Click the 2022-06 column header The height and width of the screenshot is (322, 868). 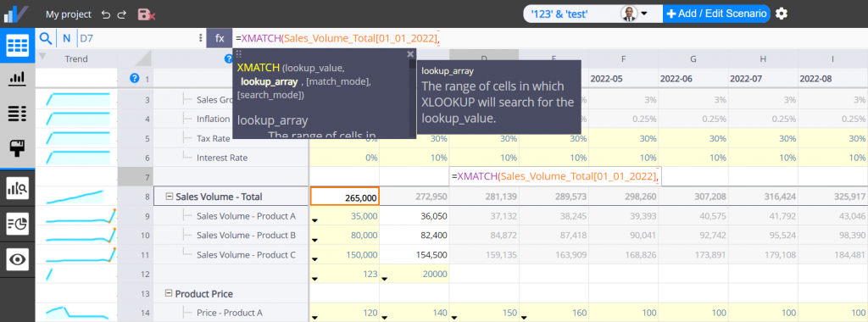click(693, 79)
